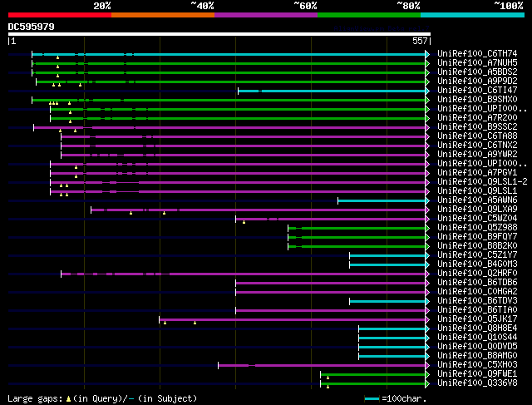The height and width of the screenshot is (405, 532).
Task: Click the red 20% identity legend segment
Action: click(x=60, y=15)
